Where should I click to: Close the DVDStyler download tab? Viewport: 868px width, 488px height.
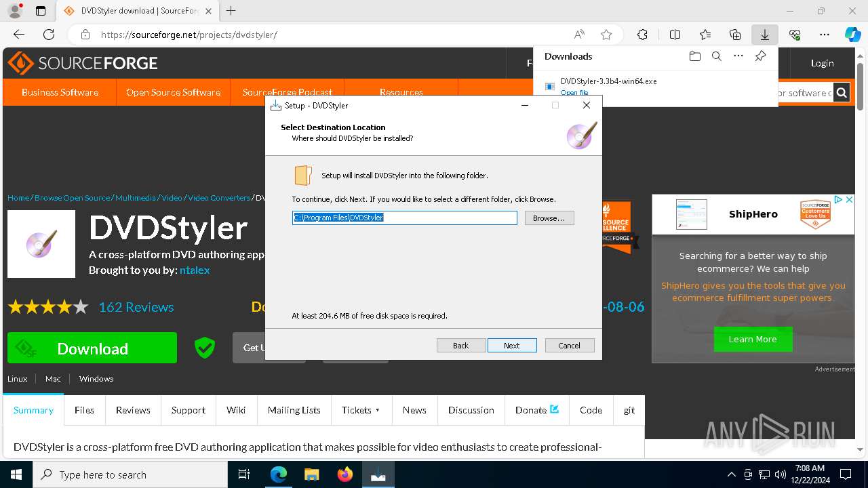pyautogui.click(x=208, y=11)
